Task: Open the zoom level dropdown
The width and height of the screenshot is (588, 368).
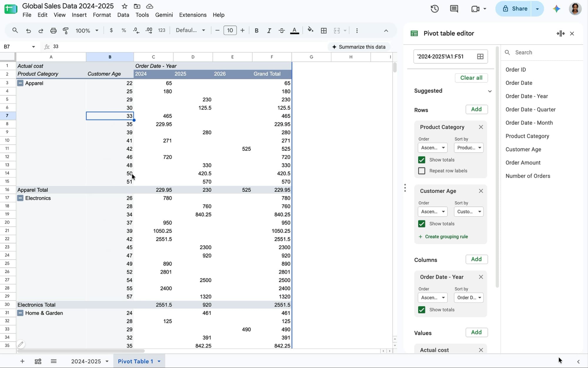Action: [x=87, y=31]
